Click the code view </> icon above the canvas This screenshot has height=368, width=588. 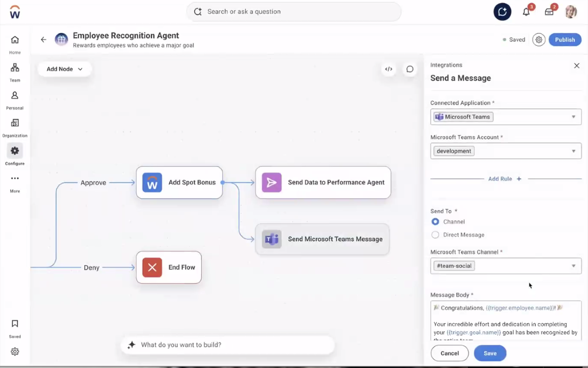coord(388,69)
